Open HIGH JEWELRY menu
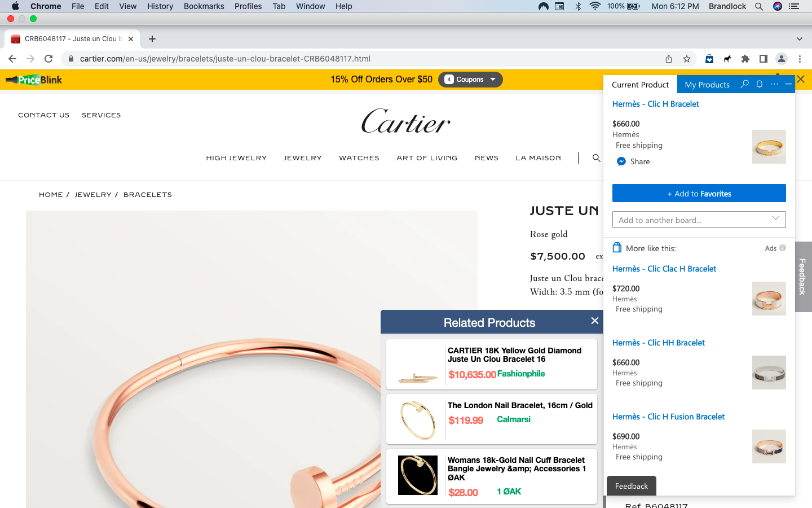This screenshot has width=812, height=508. [236, 158]
